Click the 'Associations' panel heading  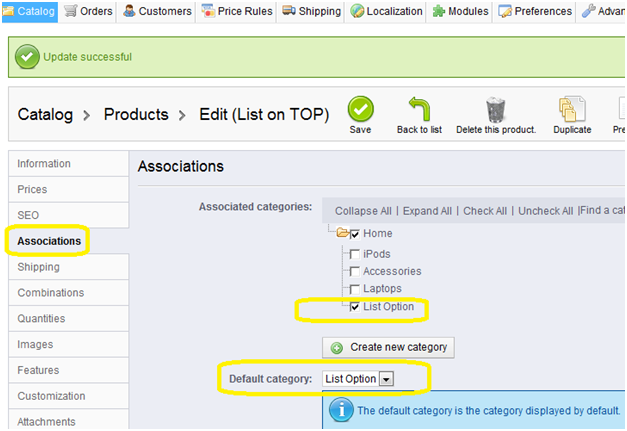[x=181, y=166]
